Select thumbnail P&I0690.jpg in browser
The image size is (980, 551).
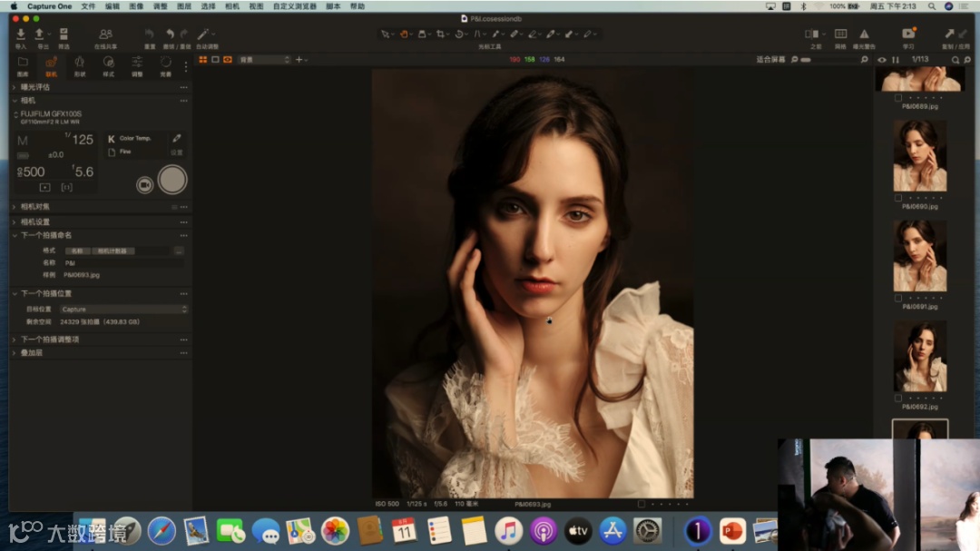[x=920, y=156]
